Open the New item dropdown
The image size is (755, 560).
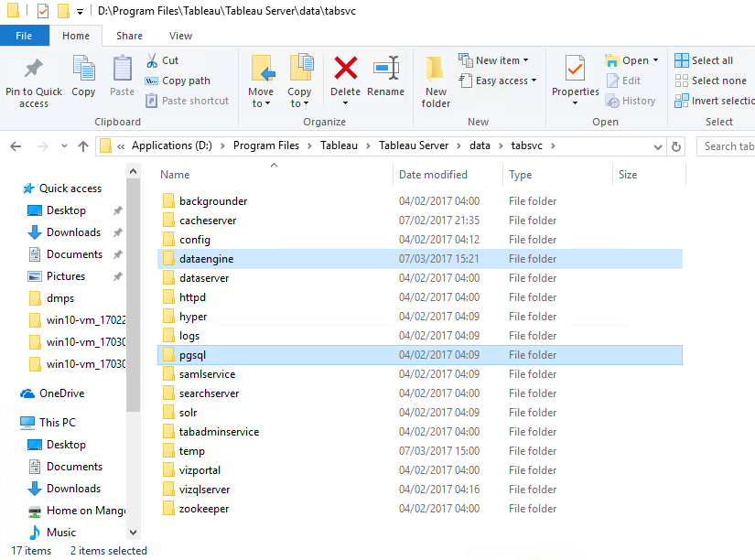coord(493,60)
